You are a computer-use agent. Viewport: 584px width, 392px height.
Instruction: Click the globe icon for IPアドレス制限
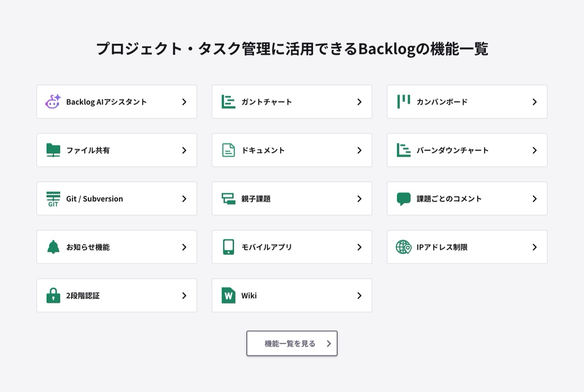pos(402,247)
